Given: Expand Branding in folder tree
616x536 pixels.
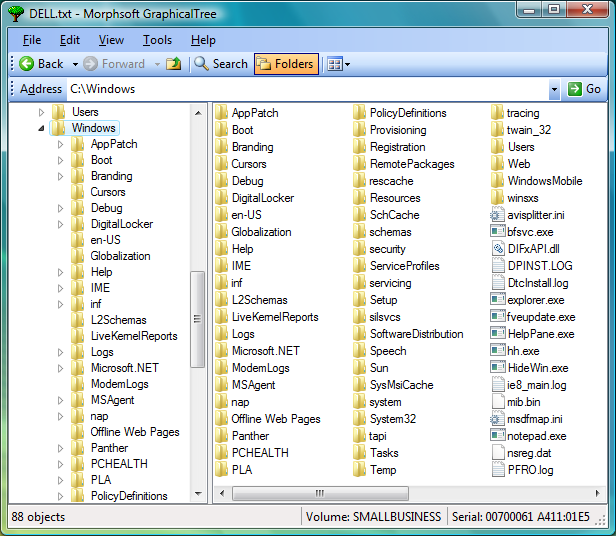Looking at the screenshot, I should [x=60, y=176].
